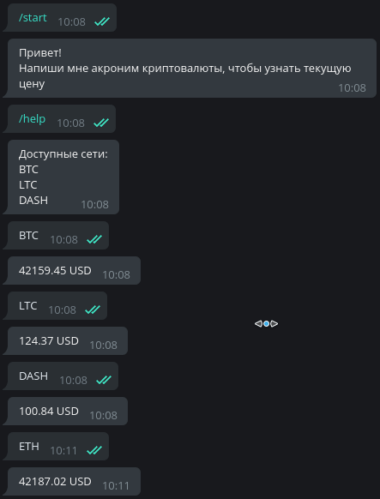Click the double-check icon beside ETH message
This screenshot has height=499, width=380.
pos(94,450)
